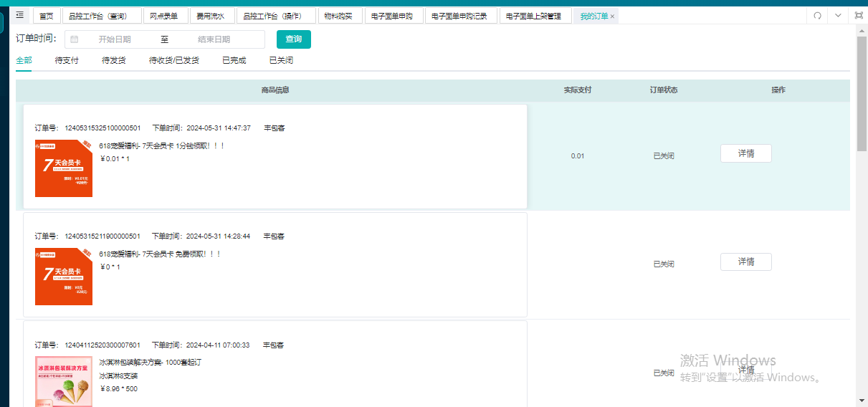Switch to the 待支付 filter tab
This screenshot has width=868, height=407.
[67, 60]
